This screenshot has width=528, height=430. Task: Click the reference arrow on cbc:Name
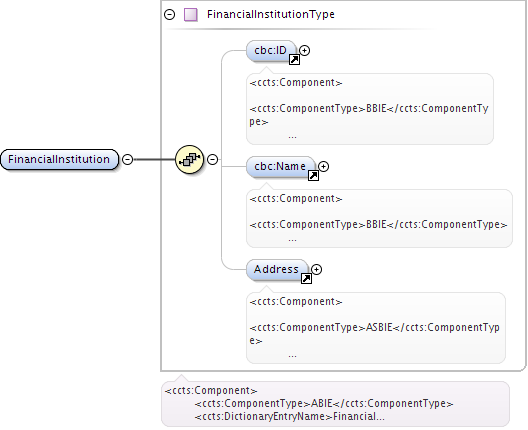pyautogui.click(x=313, y=175)
